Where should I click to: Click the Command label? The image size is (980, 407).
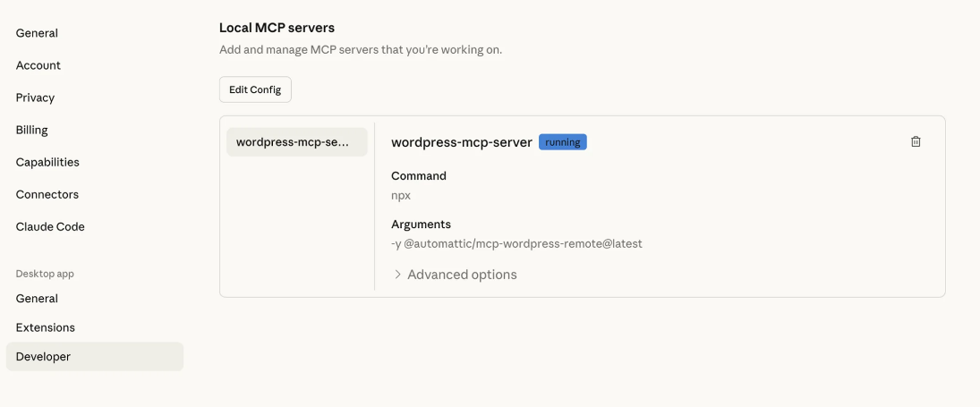click(x=419, y=176)
